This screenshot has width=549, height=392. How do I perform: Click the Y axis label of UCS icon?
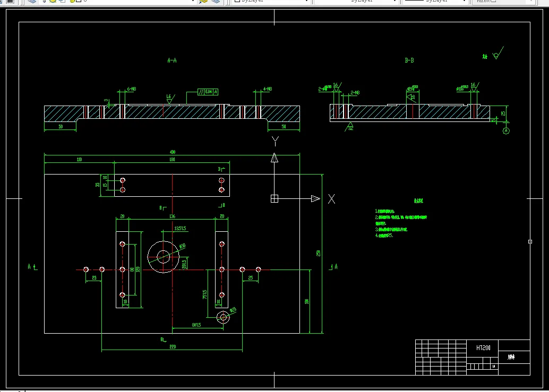[x=275, y=141]
